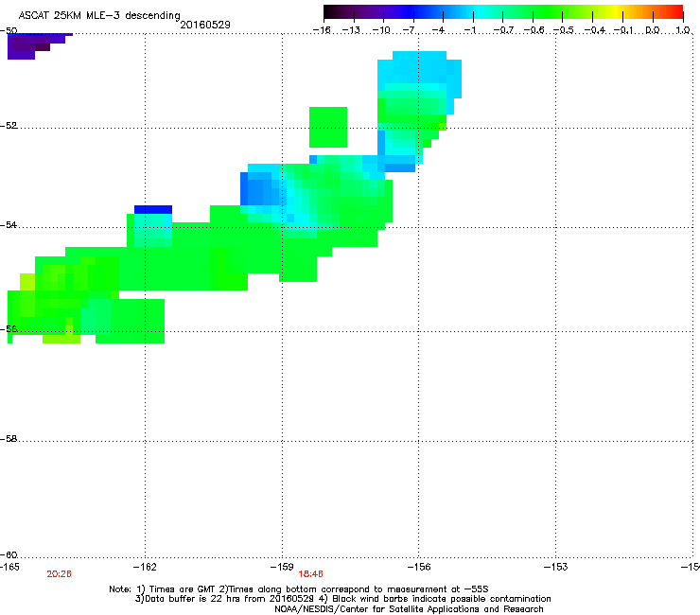Click the color scale label '-0.6'
Image resolution: width=700 pixels, height=615 pixels.
(x=534, y=30)
